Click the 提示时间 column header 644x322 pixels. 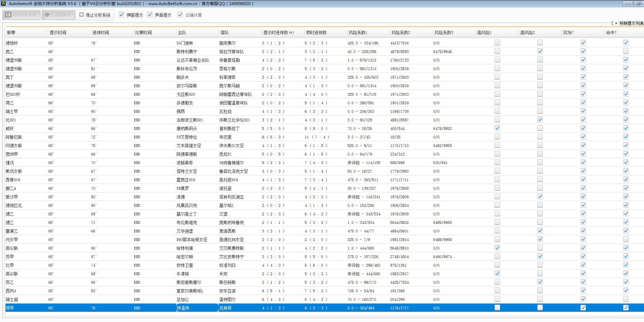click(58, 32)
